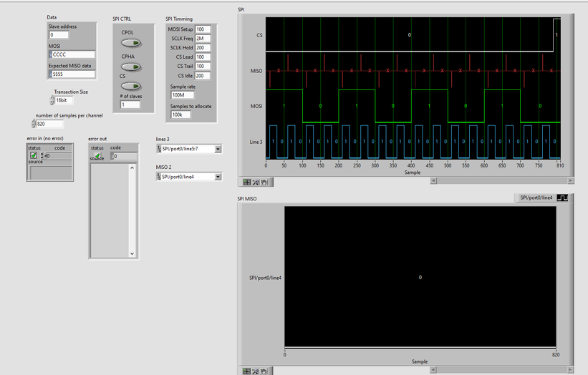Click Sample rate field showing 100M
The image size is (588, 375).
pyautogui.click(x=183, y=95)
